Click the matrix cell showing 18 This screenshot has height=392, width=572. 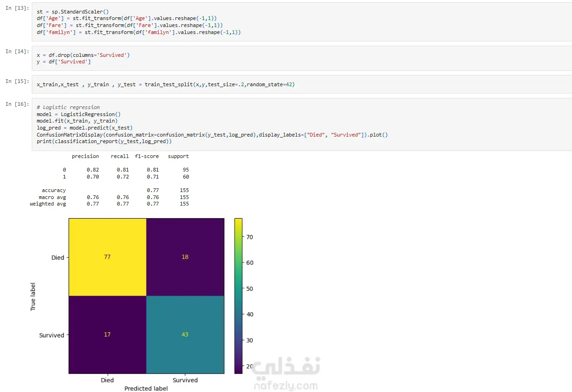185,257
